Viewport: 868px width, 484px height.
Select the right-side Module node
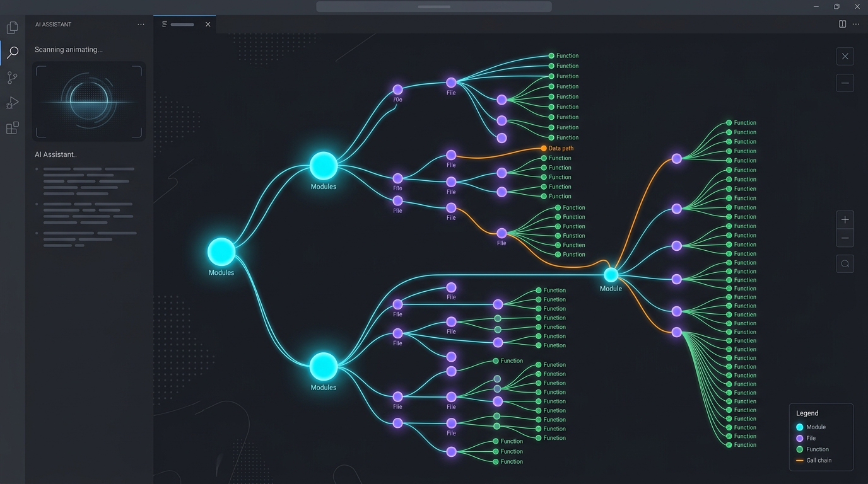(x=610, y=275)
